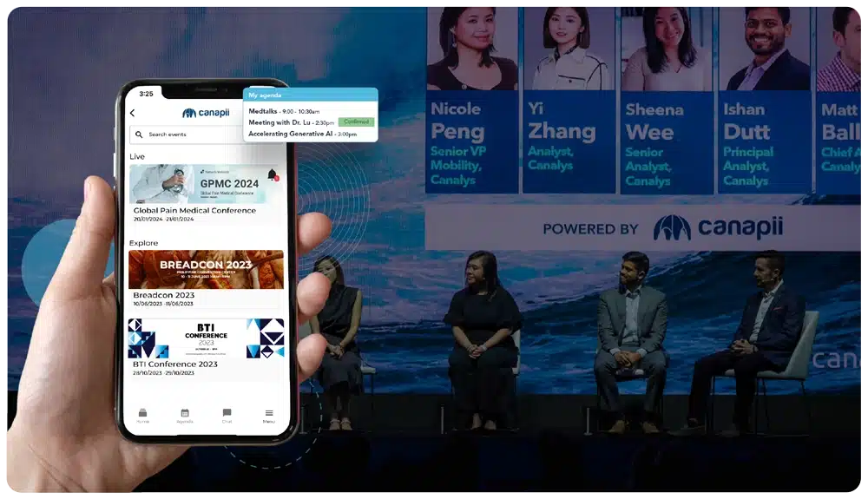Click Nicole Peng speaker photo
868x499 pixels.
click(x=471, y=49)
